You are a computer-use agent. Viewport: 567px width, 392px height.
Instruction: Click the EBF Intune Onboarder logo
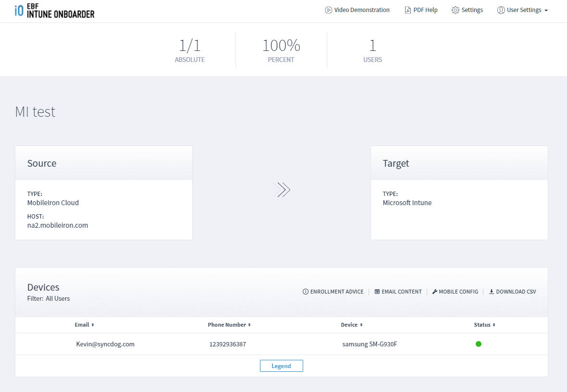coord(55,11)
